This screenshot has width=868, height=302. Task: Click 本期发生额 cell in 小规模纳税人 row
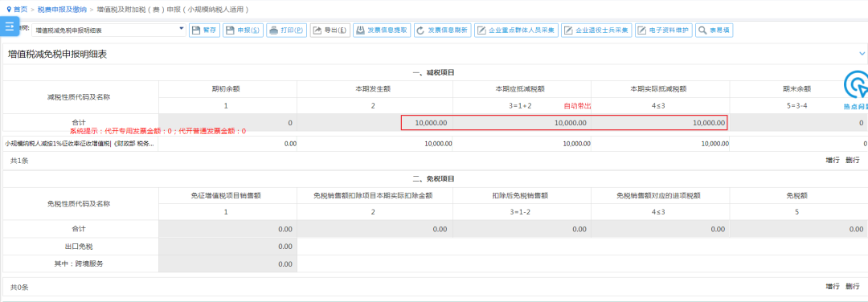coord(375,144)
